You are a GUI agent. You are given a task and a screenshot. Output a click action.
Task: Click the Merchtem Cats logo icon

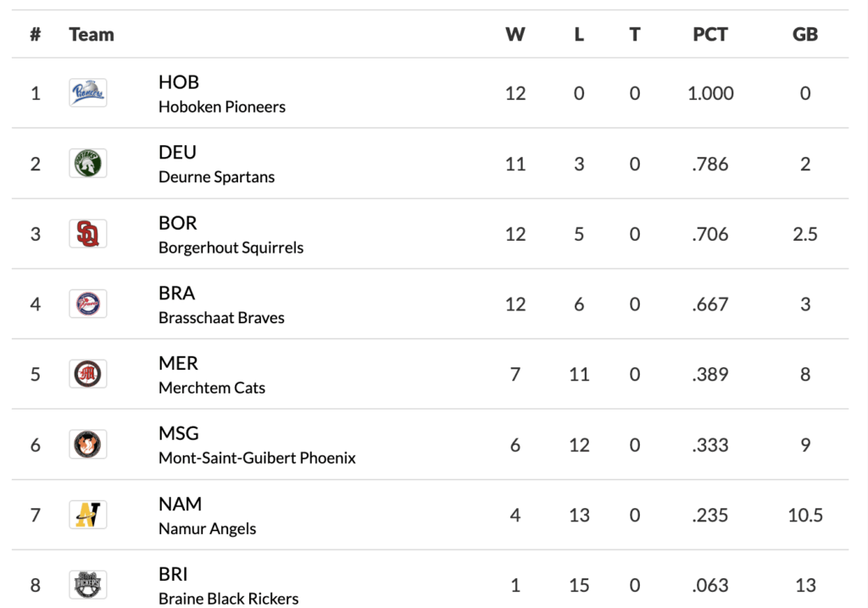pos(88,374)
